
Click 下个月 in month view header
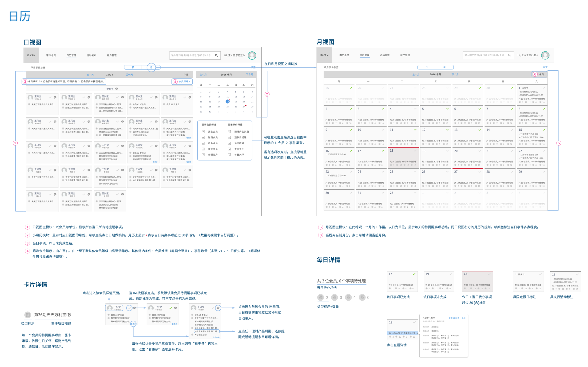[455, 75]
